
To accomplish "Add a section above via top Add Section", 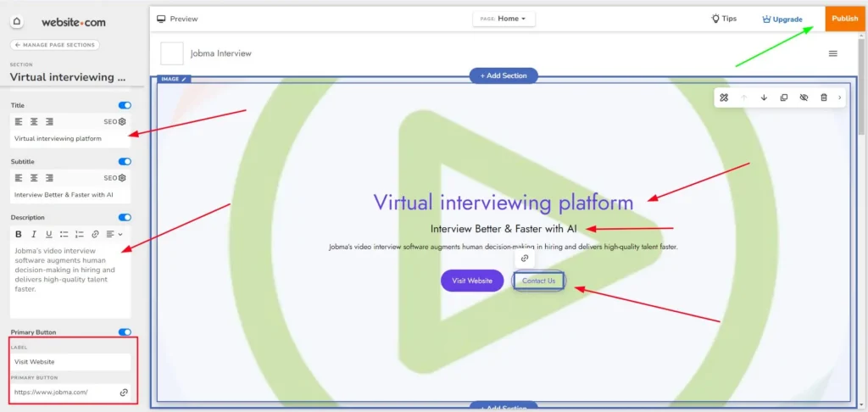I will (x=504, y=75).
